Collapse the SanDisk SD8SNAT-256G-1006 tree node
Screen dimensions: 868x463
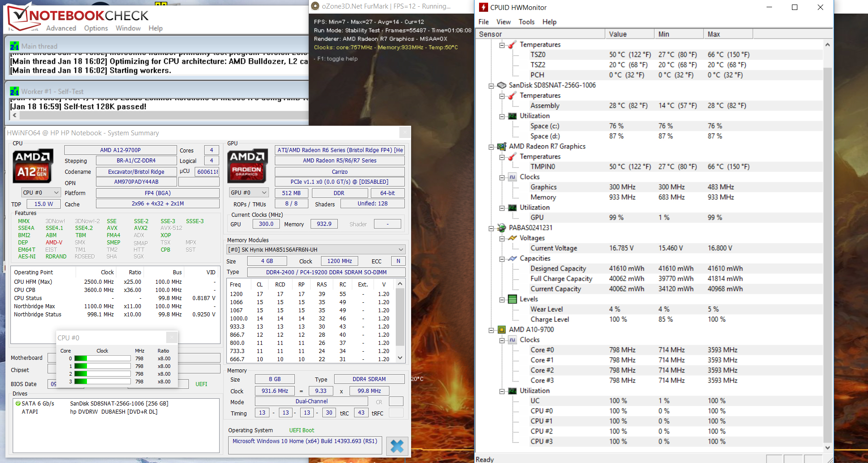[491, 86]
